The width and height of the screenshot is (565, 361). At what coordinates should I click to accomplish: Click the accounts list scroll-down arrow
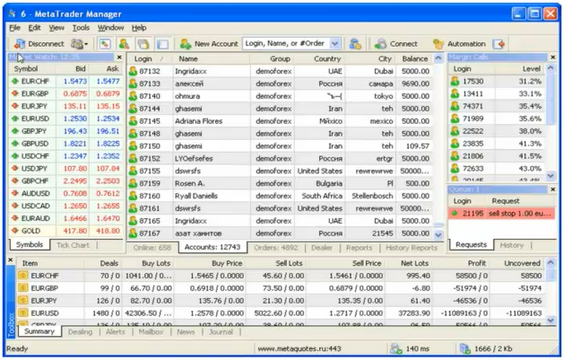coord(438,235)
